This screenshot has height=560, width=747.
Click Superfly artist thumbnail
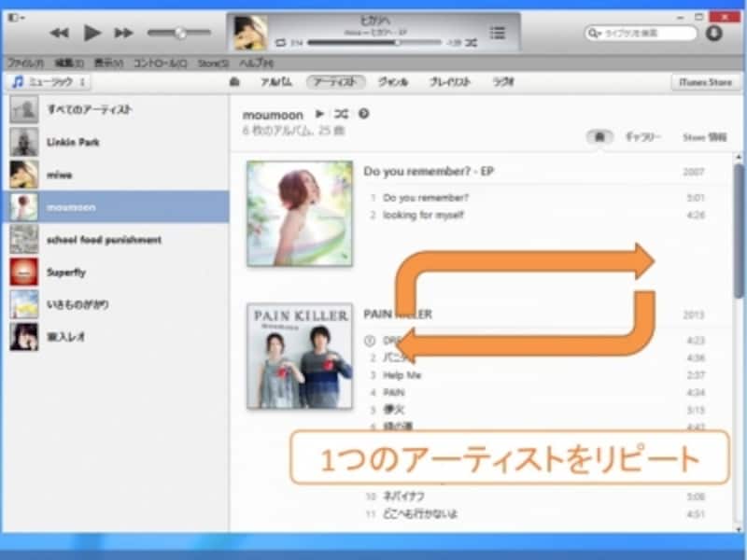pos(24,272)
